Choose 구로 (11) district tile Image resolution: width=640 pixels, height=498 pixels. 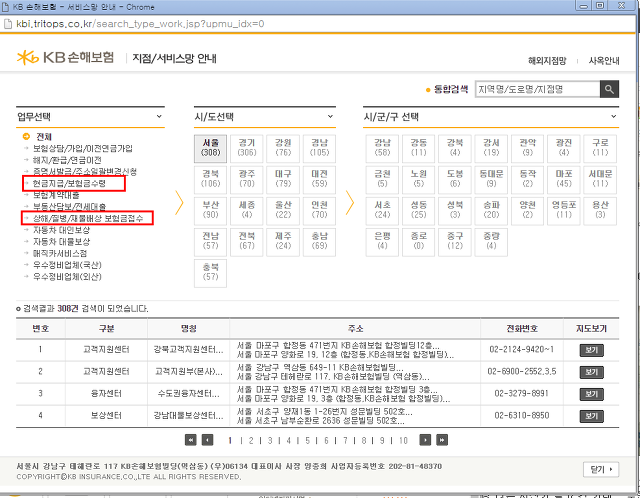tap(600, 148)
